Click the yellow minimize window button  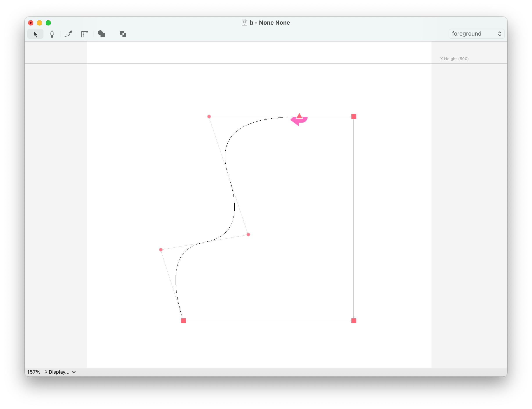(x=40, y=23)
